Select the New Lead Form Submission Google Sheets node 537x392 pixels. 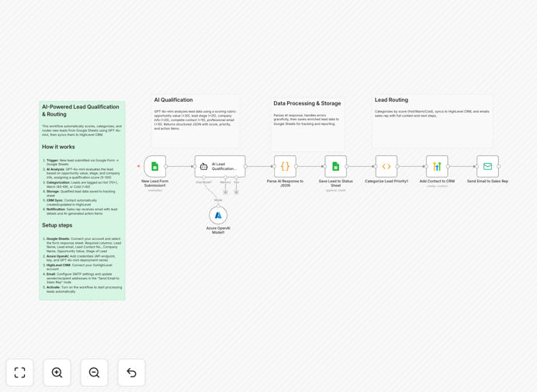click(154, 167)
